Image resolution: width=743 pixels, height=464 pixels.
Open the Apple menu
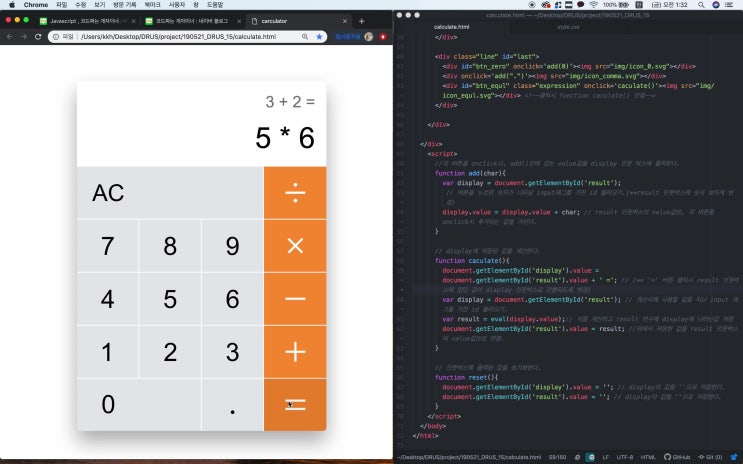(x=12, y=5)
